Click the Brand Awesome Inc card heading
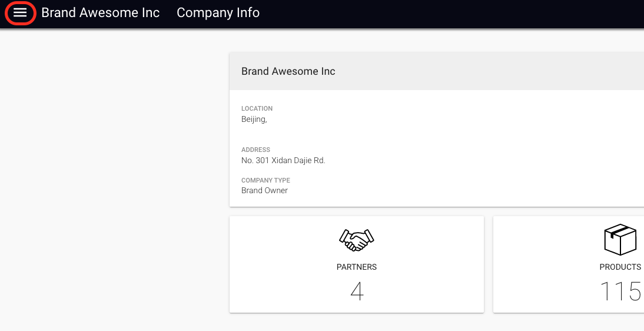 pos(288,71)
